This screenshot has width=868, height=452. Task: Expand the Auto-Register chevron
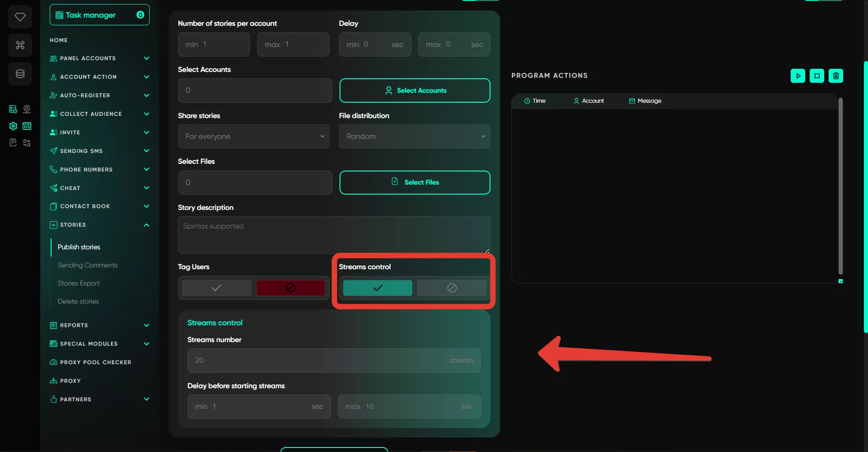pos(146,95)
